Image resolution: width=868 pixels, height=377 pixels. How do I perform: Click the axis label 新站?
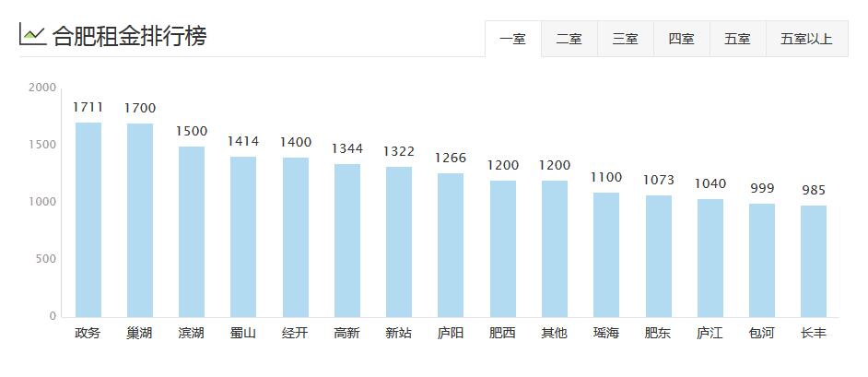point(399,334)
